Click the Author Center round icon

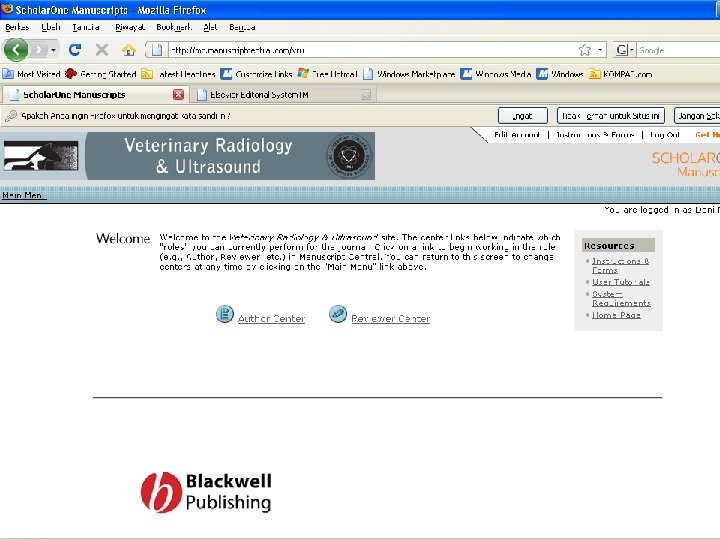click(225, 314)
